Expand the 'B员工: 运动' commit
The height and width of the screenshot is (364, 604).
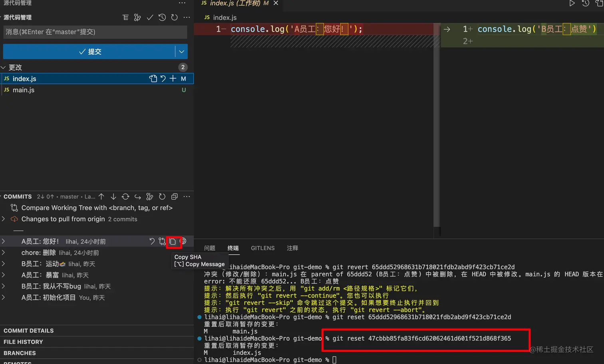(3, 263)
